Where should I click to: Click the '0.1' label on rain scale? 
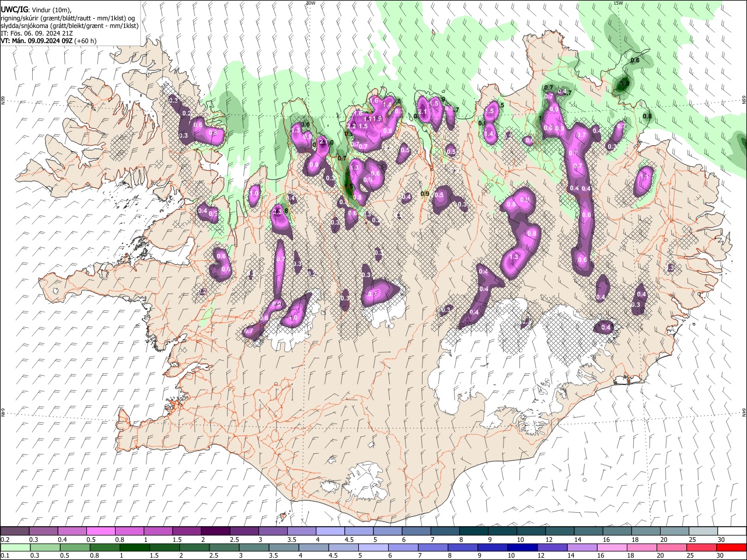pos(5,556)
